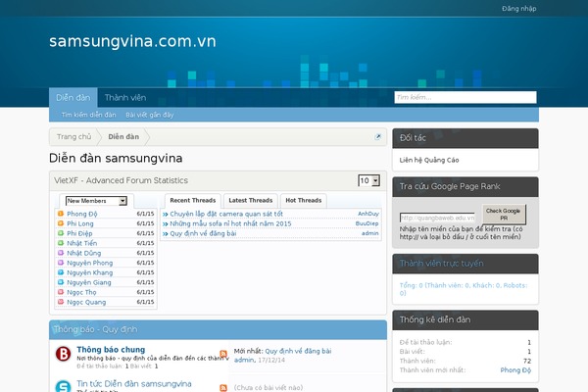
Task: Click the Tìm kiếm search box
Action: 465,97
